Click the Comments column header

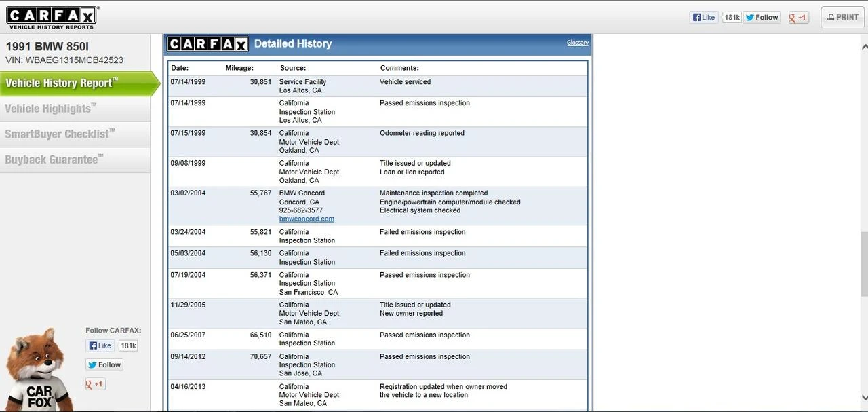pyautogui.click(x=399, y=68)
